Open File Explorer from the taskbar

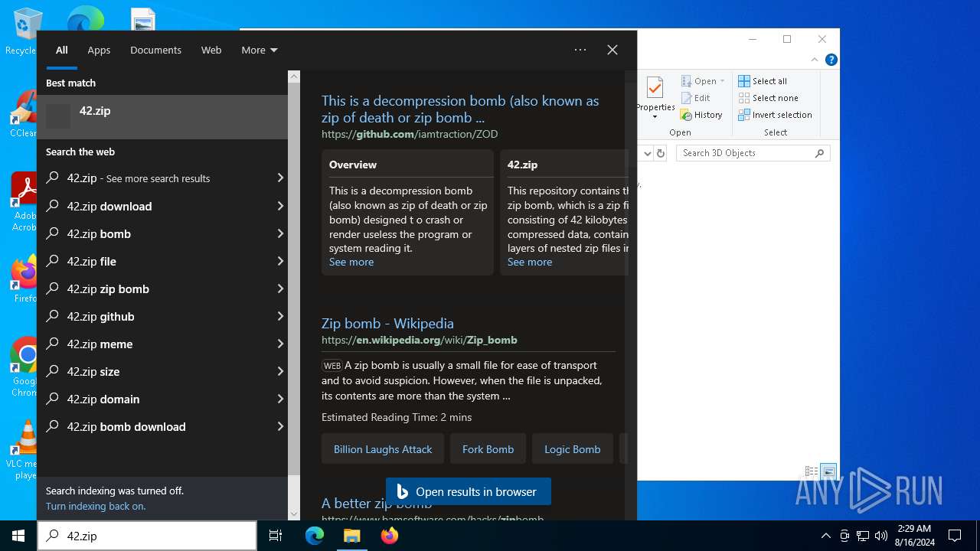[x=352, y=536]
